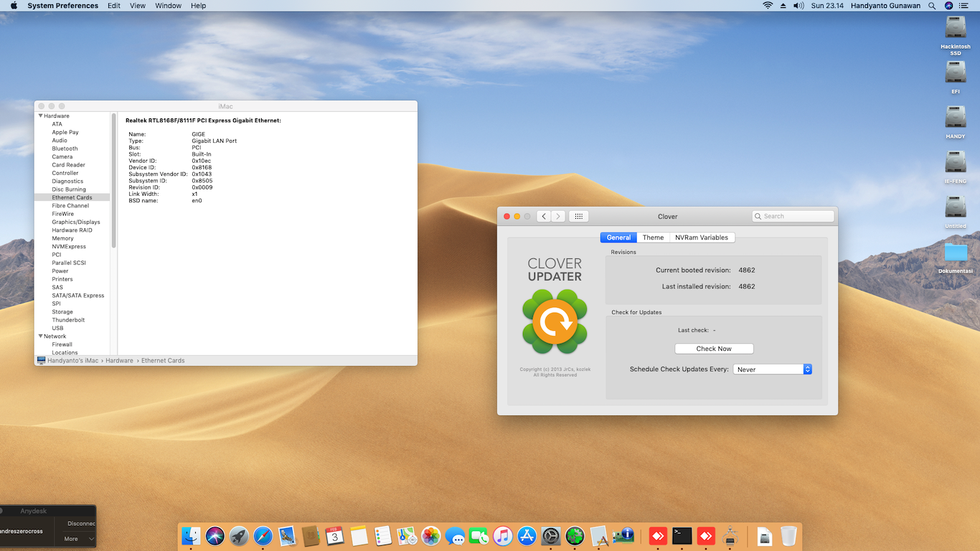980x551 pixels.
Task: Select Bluetooth in the Hardware list
Action: point(65,149)
